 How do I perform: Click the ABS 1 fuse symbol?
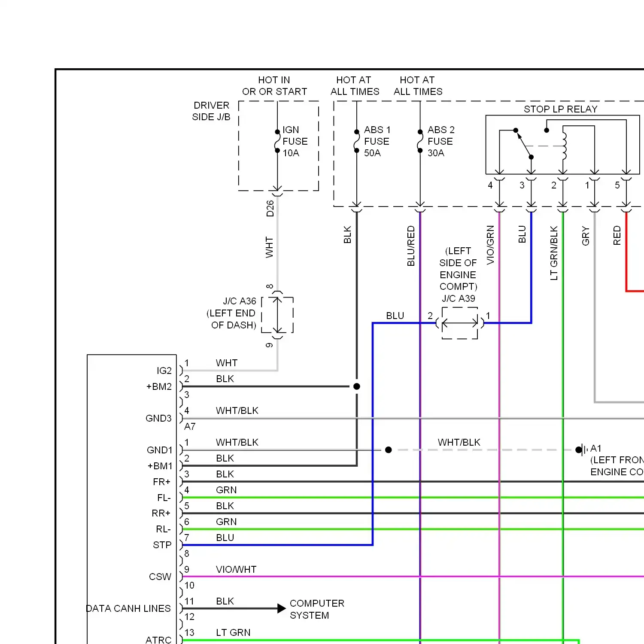357,141
